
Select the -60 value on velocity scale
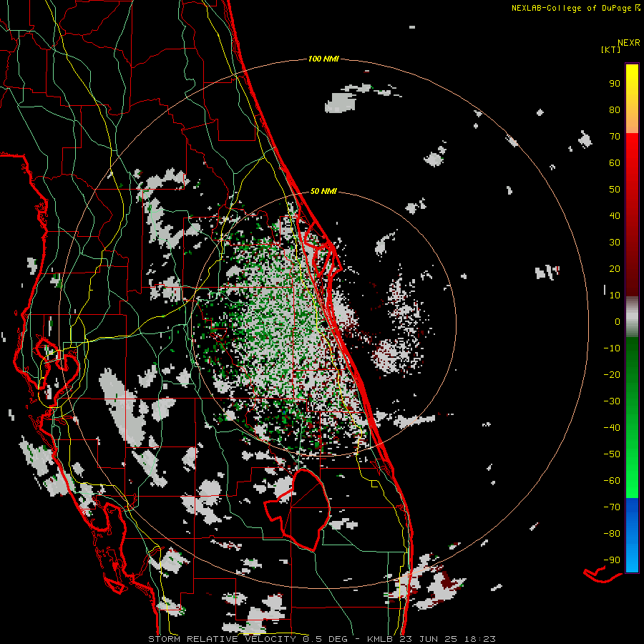612,481
